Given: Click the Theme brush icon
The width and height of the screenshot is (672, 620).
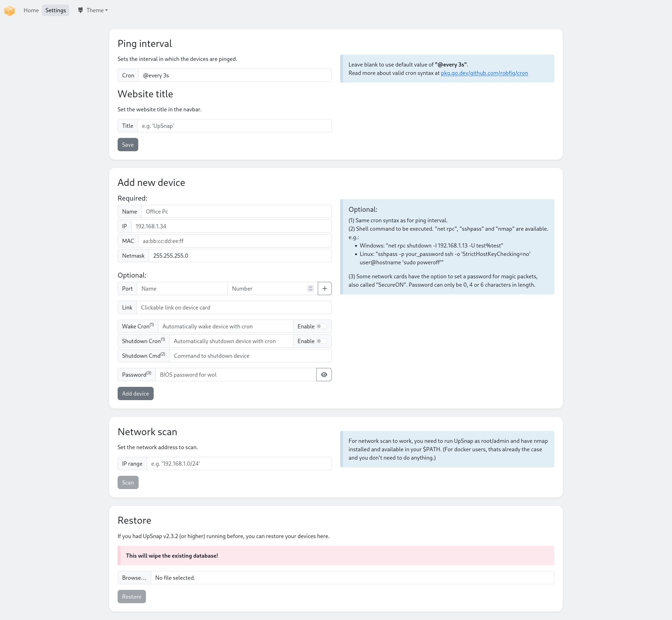Looking at the screenshot, I should pyautogui.click(x=80, y=10).
